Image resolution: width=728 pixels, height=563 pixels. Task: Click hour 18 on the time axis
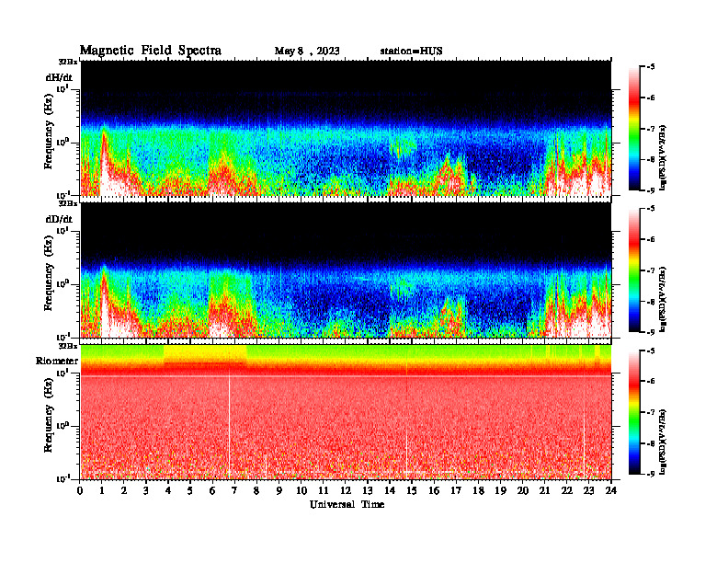[478, 490]
